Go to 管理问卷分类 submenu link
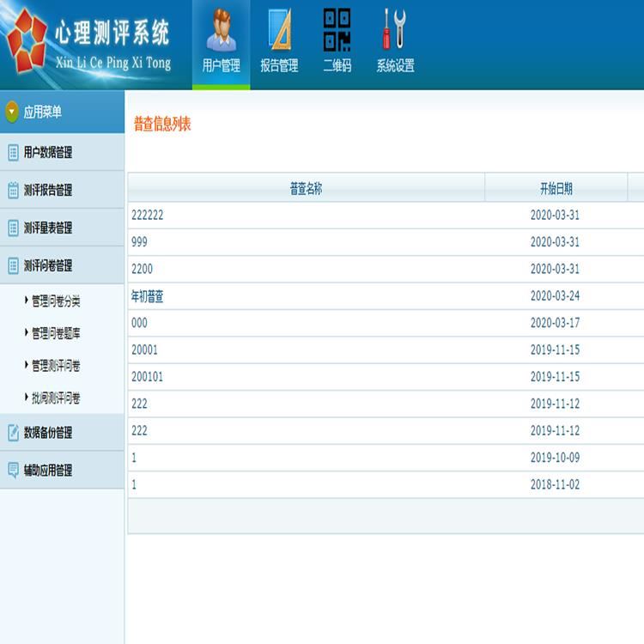 [56, 301]
